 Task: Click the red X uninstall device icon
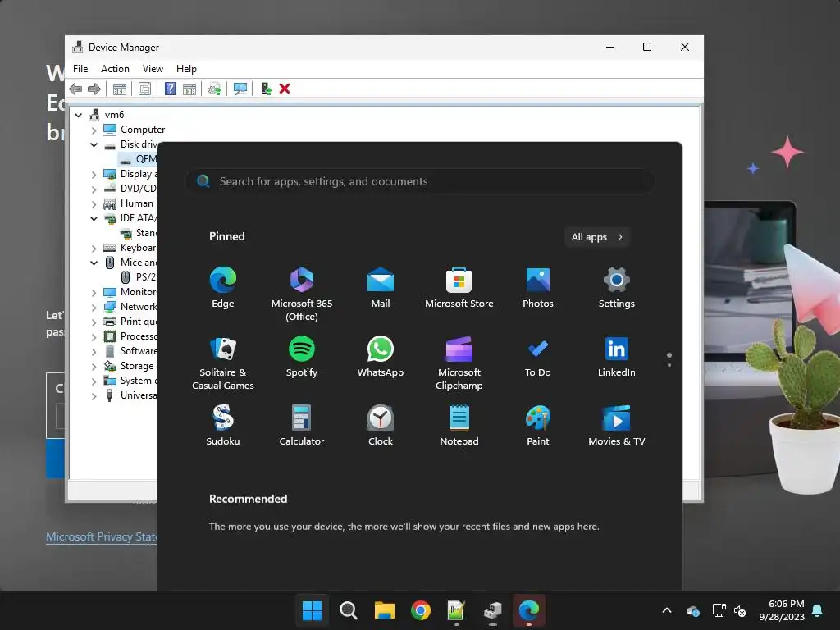click(x=285, y=89)
